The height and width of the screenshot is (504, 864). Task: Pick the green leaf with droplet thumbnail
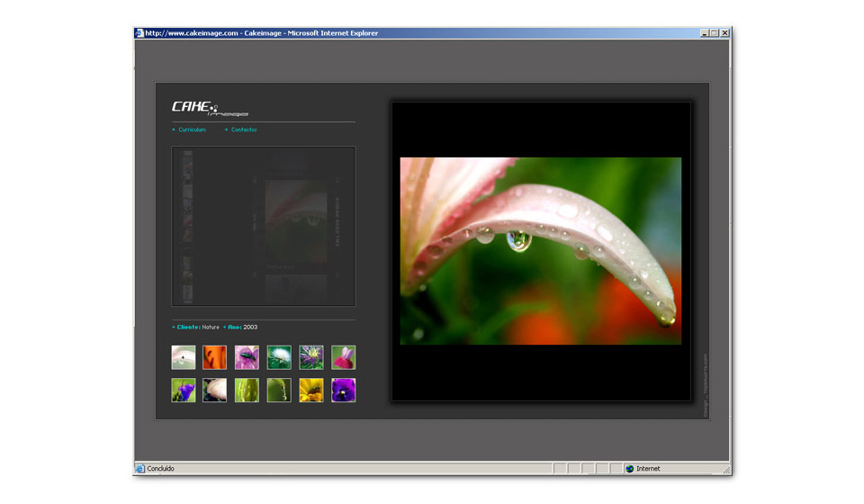coord(279,390)
